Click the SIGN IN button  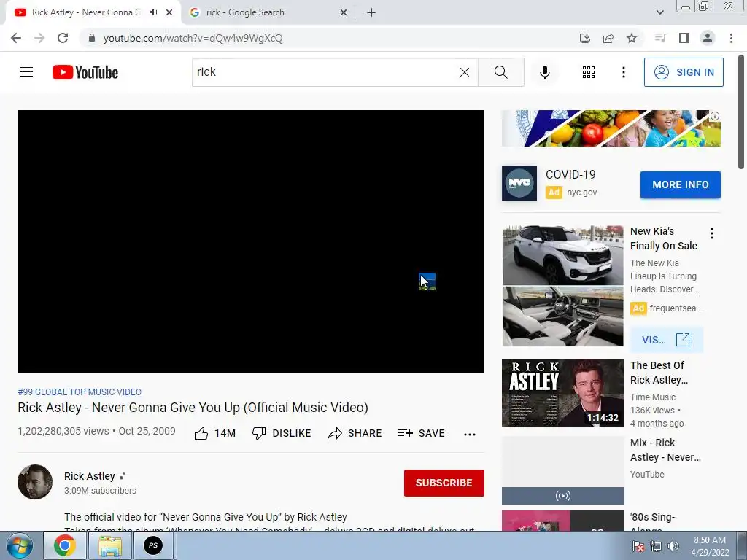pos(684,72)
